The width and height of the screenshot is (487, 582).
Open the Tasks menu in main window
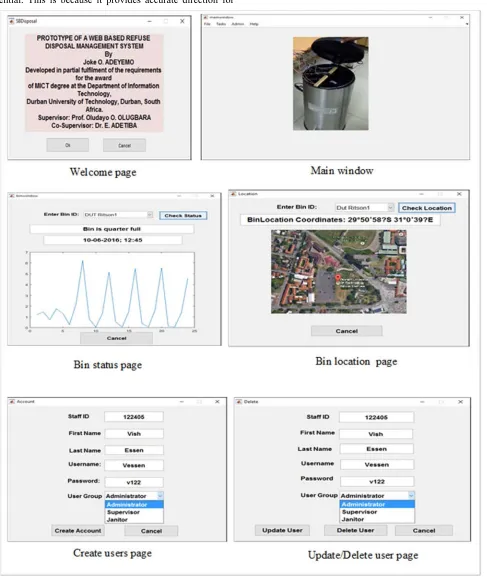coord(221,24)
